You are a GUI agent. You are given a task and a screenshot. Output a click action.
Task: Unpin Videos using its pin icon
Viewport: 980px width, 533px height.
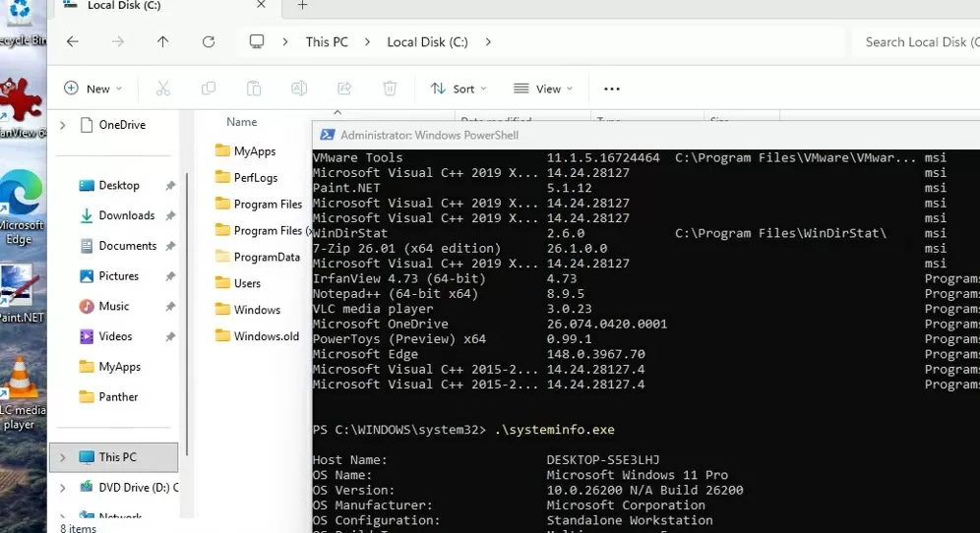[x=170, y=336]
